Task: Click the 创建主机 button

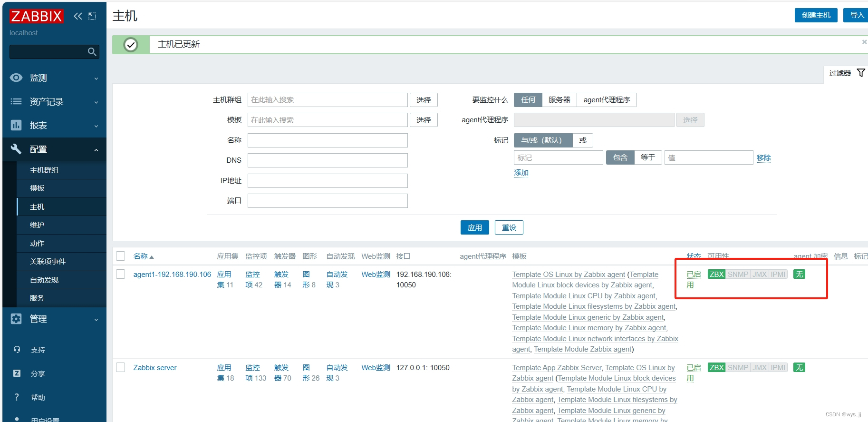Action: pos(816,15)
